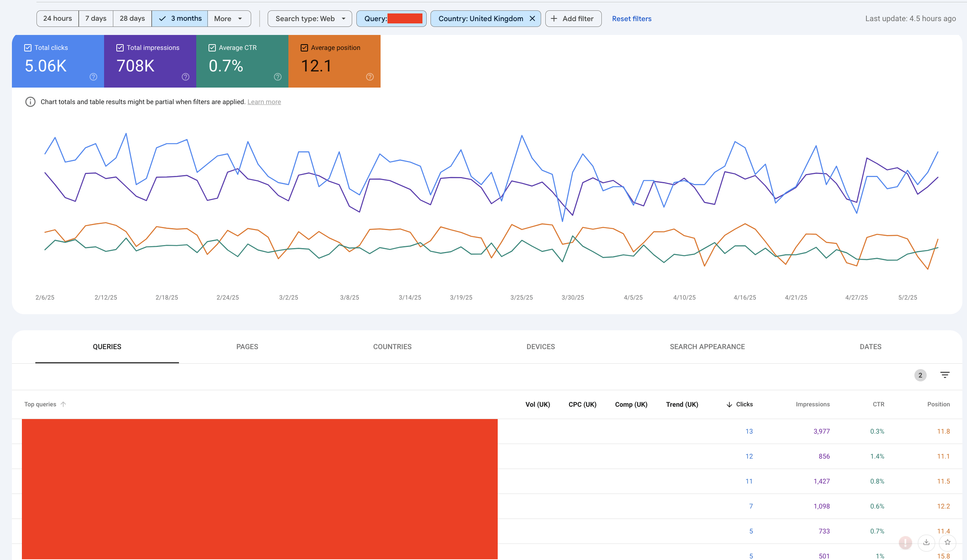Toggle the Total clicks checkbox
The width and height of the screenshot is (967, 560).
coord(28,48)
